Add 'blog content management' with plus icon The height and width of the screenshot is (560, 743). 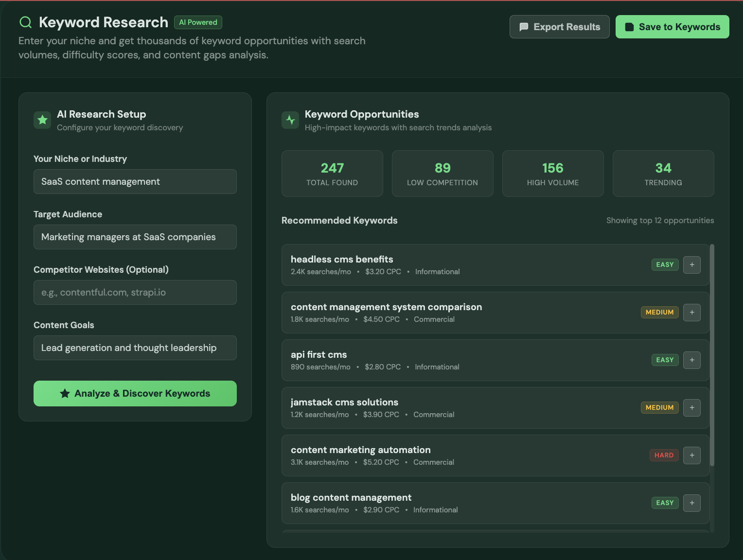tap(691, 503)
